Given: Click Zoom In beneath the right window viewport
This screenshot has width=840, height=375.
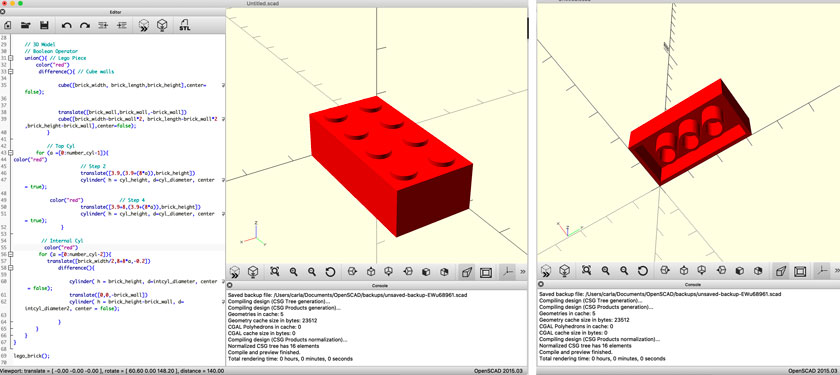Looking at the screenshot, I should pos(605,271).
